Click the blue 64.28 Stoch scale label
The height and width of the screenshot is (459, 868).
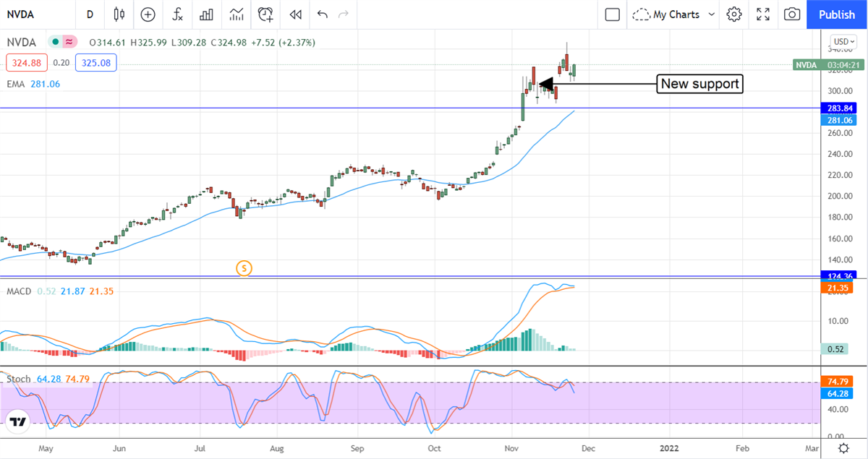click(836, 393)
